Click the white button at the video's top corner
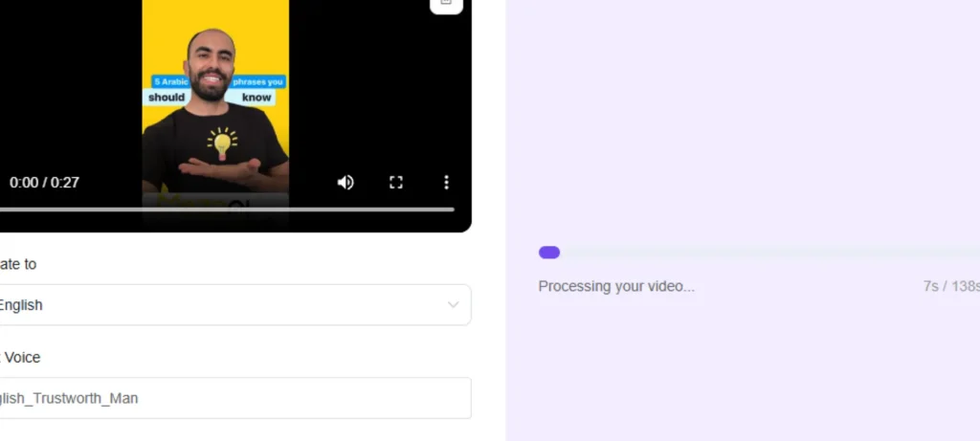 tap(446, 5)
